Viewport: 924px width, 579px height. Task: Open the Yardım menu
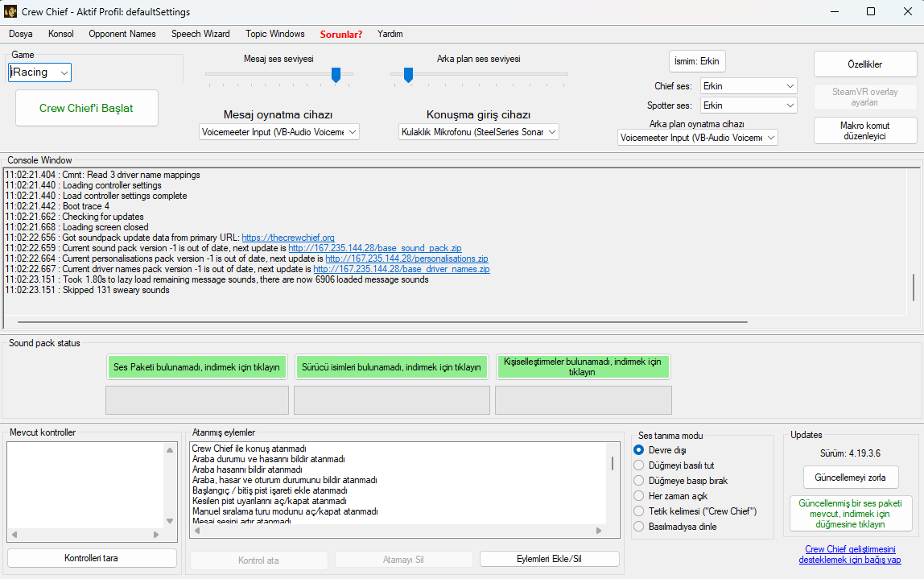390,34
